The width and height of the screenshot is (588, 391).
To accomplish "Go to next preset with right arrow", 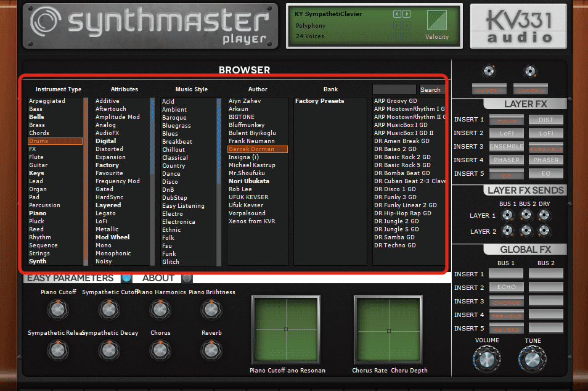I will coord(406,14).
